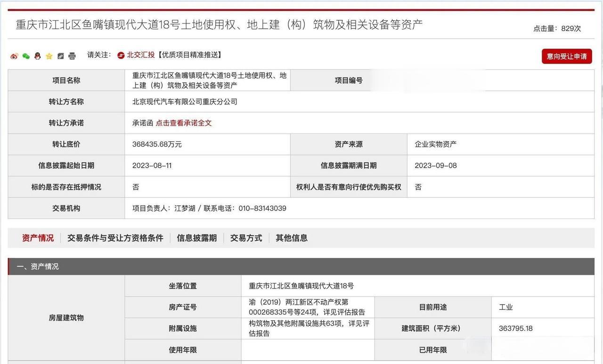This screenshot has width=603, height=364.
Task: Open the 点击查看承诺全文 link
Action: coord(184,123)
